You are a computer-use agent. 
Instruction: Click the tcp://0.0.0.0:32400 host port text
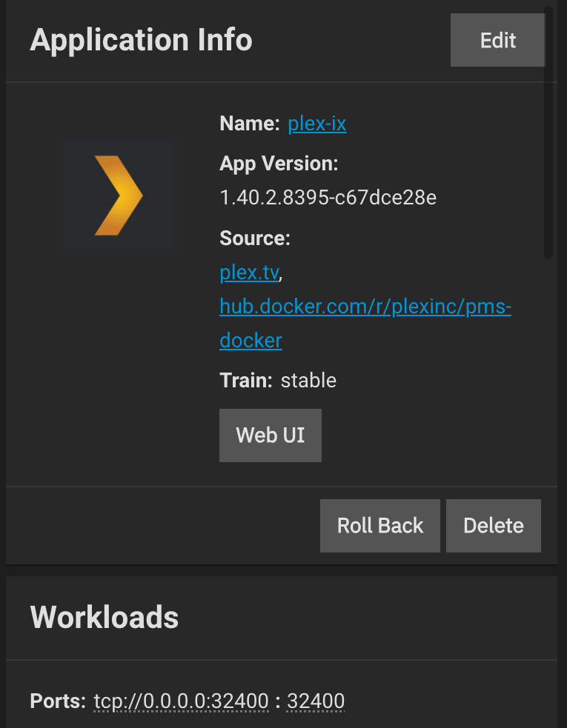(x=181, y=701)
